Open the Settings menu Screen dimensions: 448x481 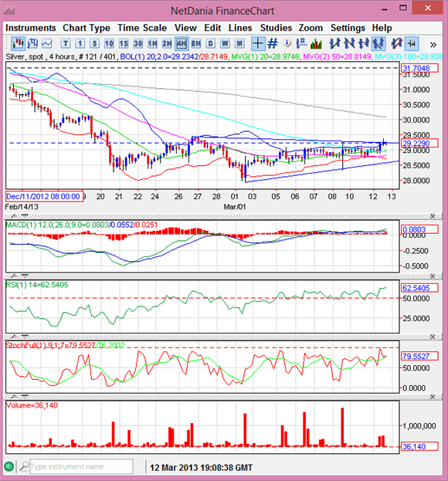pos(348,28)
